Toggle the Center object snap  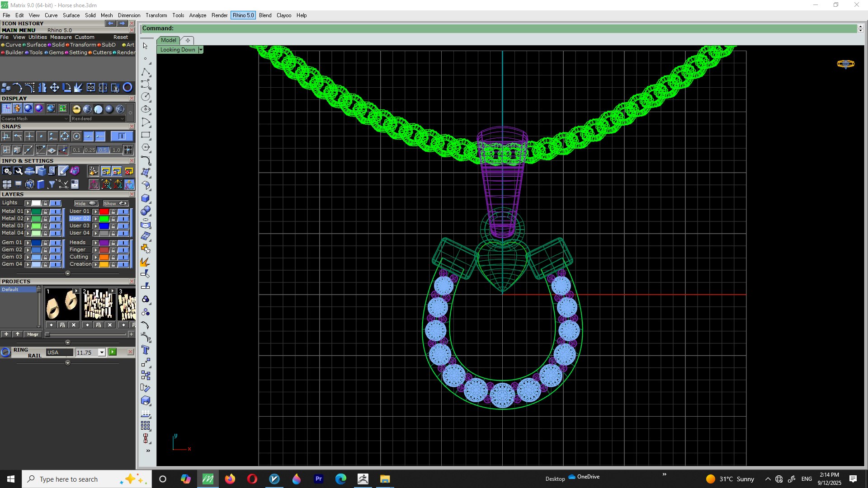tap(77, 136)
